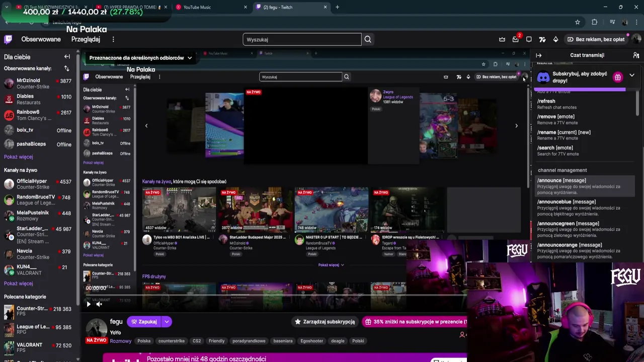Screen dimensions: 644x362
Task: Expand Przeznaczone dla określonych odbiorców dropdown
Action: tap(140, 58)
